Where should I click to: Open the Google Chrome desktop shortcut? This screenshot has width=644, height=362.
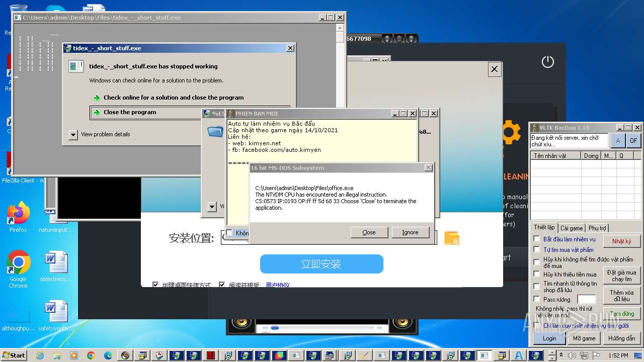tap(18, 269)
